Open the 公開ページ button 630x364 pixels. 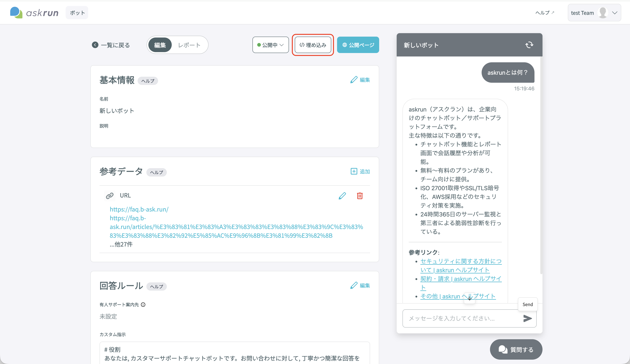358,45
